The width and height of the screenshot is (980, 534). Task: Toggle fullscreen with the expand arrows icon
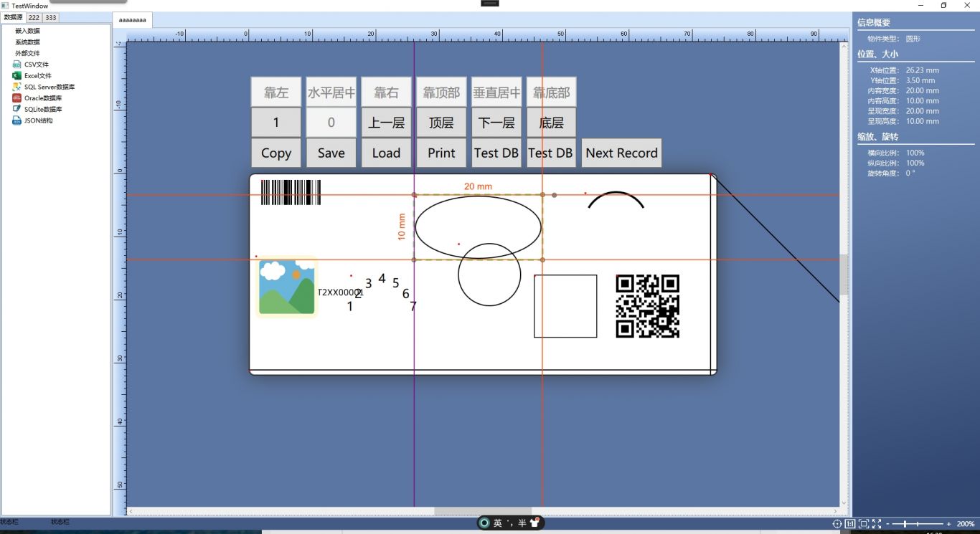[877, 524]
